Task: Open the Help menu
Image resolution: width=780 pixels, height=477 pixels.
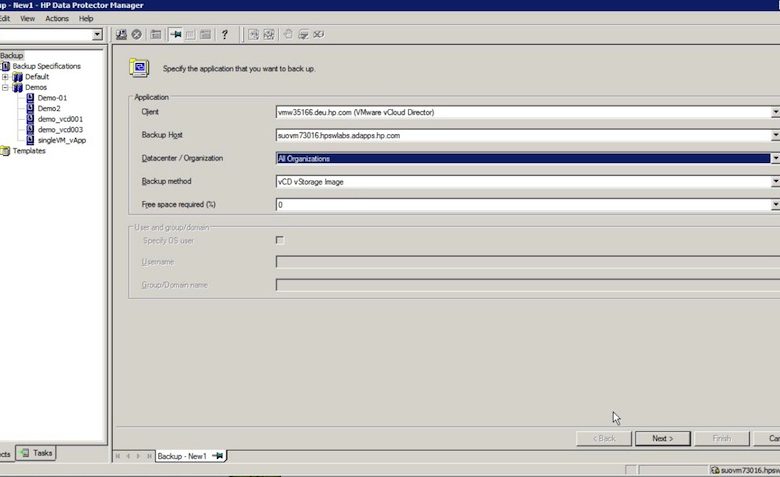Action: 86,18
